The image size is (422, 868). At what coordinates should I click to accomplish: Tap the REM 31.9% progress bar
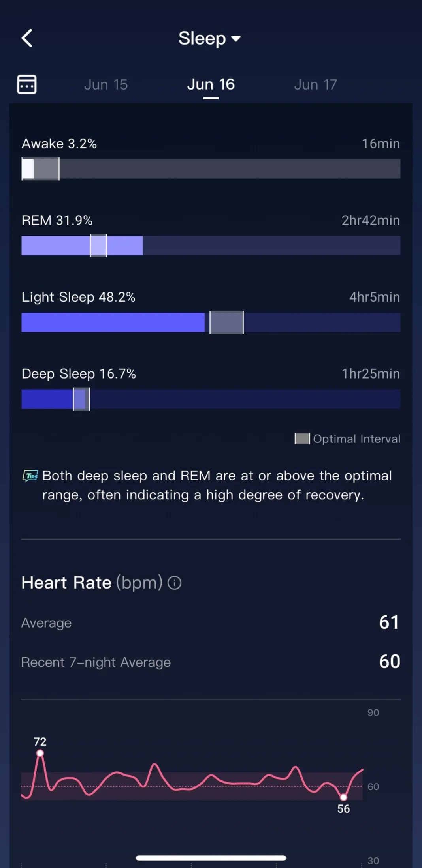click(x=211, y=246)
